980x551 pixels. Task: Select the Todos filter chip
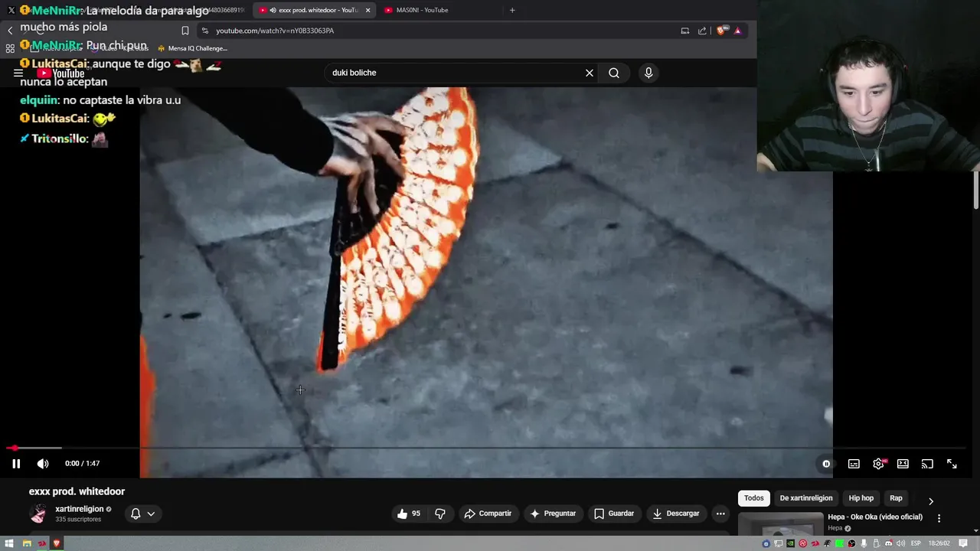754,498
